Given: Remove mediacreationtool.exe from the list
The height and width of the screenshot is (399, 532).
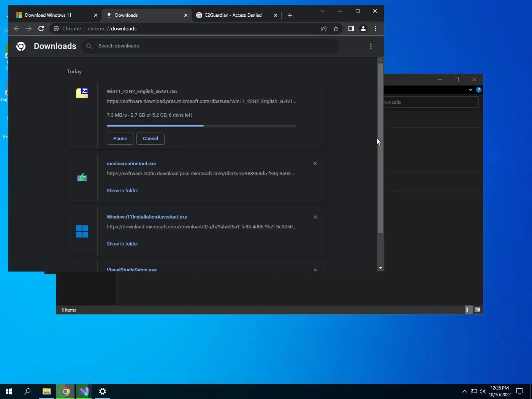Looking at the screenshot, I should coord(315,164).
